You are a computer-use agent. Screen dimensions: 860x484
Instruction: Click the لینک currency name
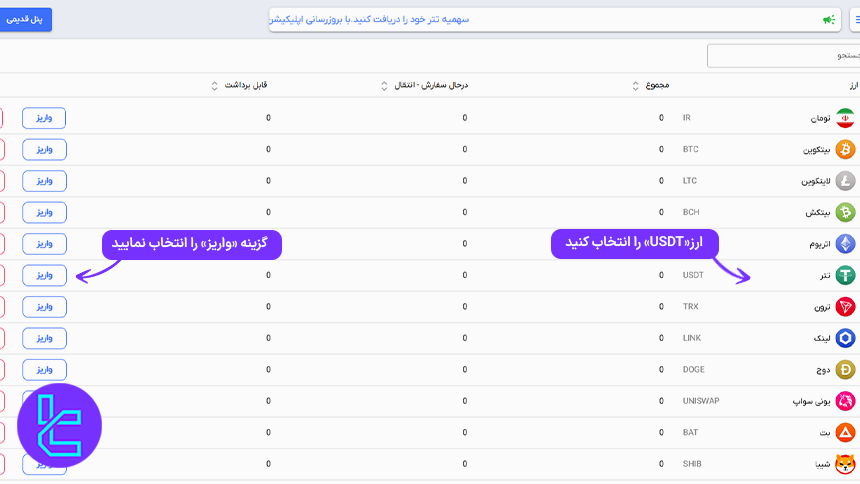[822, 339]
